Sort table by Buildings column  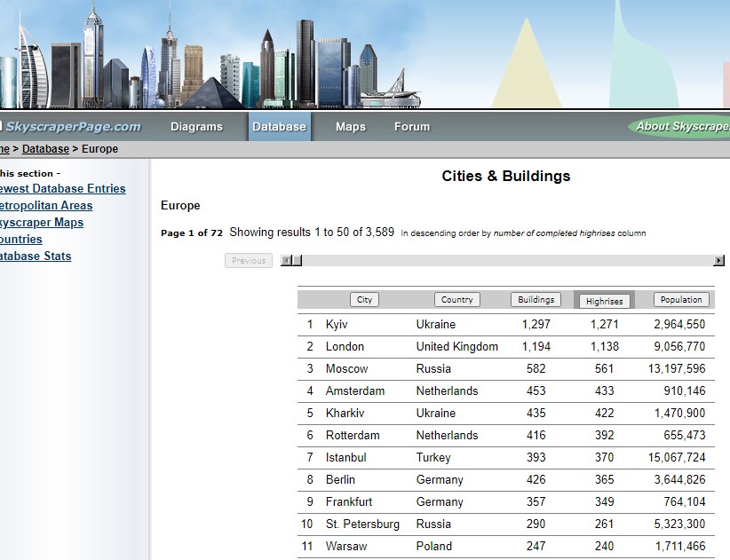[x=536, y=300]
